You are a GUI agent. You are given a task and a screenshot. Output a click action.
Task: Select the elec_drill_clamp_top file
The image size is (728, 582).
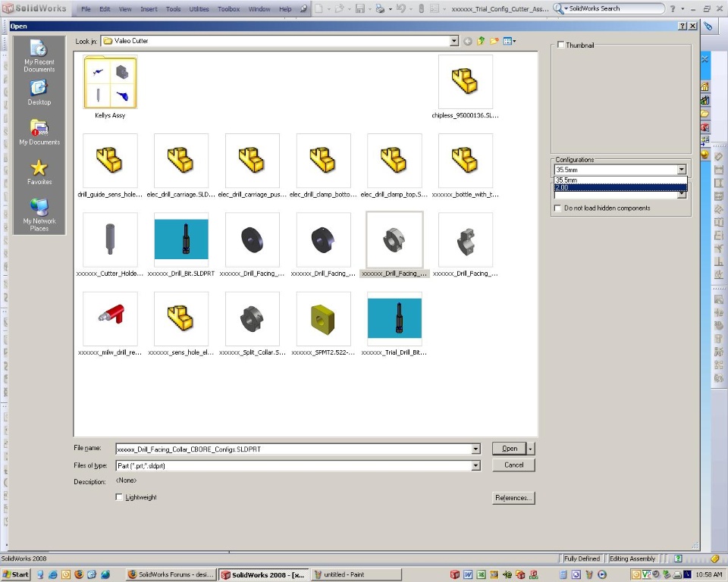tap(394, 166)
